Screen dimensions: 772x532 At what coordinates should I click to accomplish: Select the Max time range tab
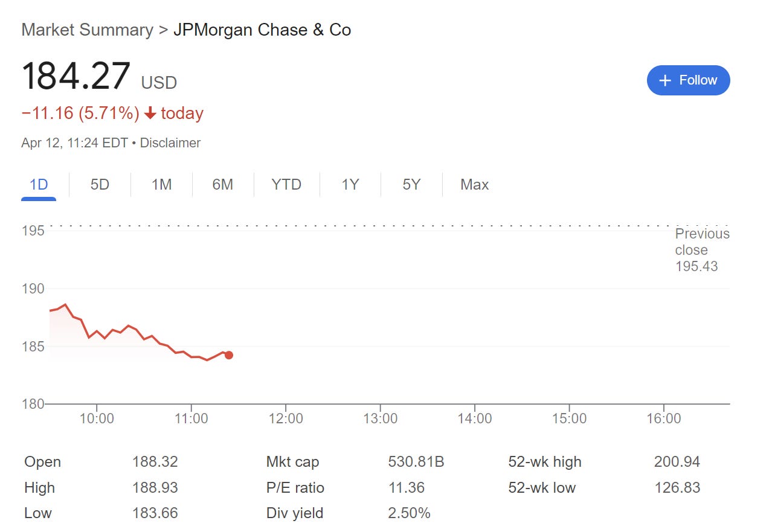(474, 184)
